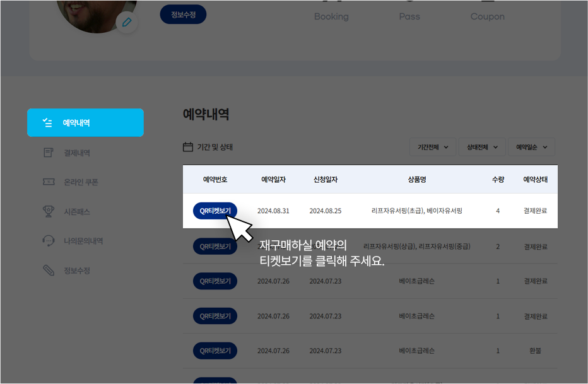Open the 기간전체 dropdown
The width and height of the screenshot is (588, 384).
click(x=433, y=146)
